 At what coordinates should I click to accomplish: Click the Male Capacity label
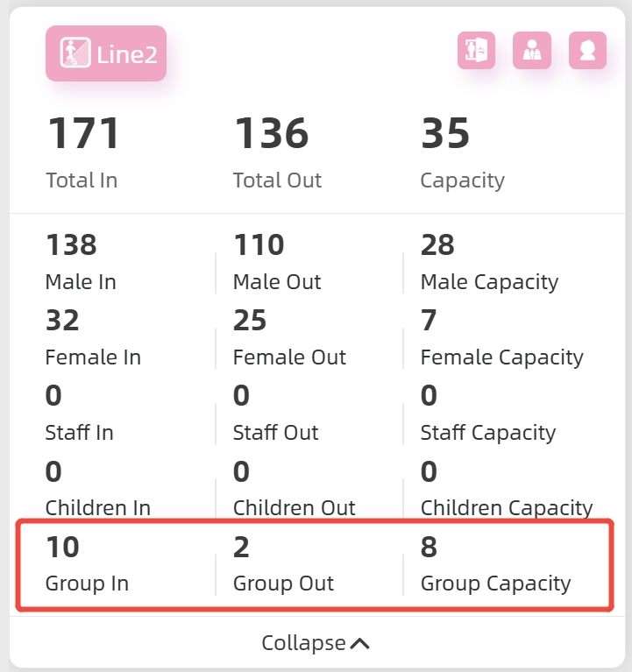click(489, 281)
